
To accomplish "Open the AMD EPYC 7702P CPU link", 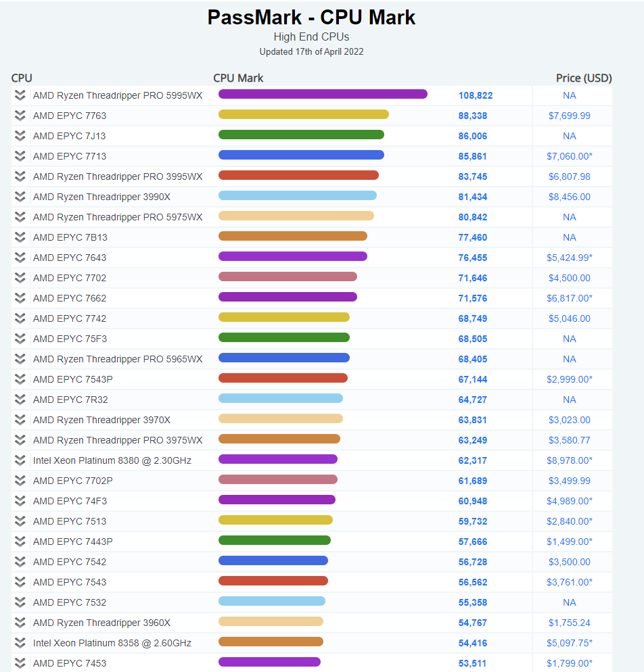I will (x=73, y=481).
